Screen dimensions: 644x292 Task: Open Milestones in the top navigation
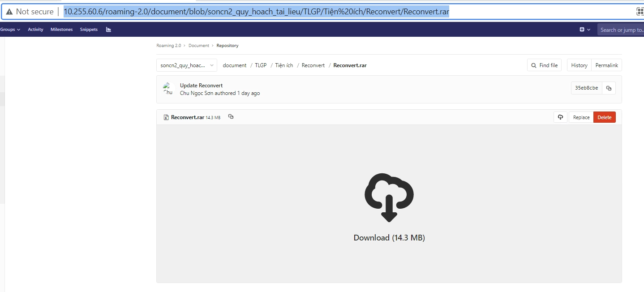tap(61, 30)
